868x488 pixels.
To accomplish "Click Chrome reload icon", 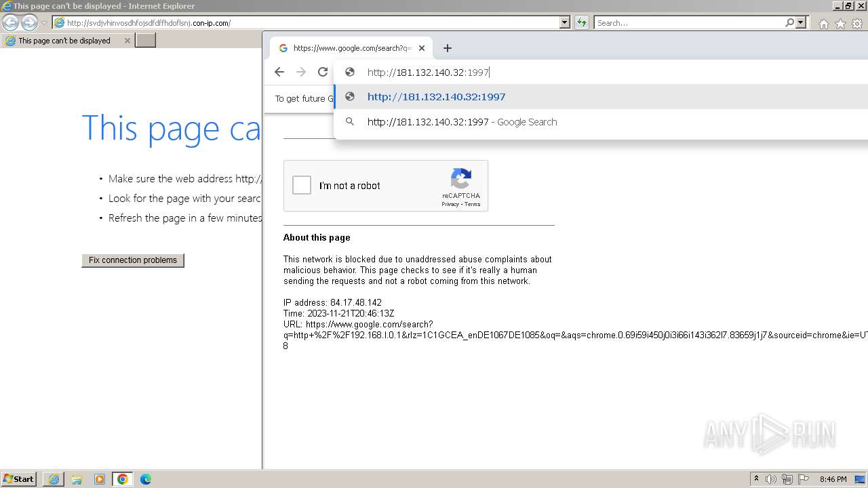I will click(323, 72).
